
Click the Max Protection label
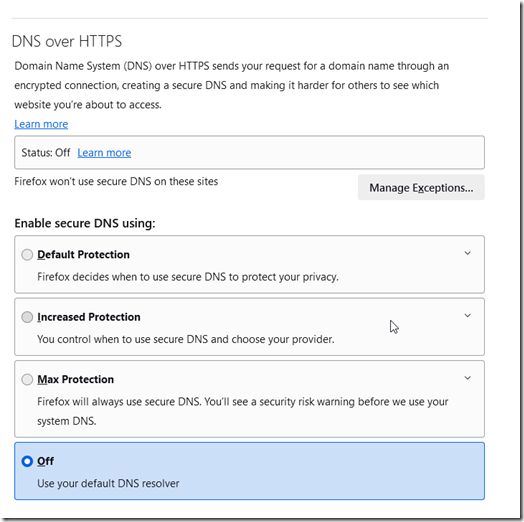click(x=76, y=380)
